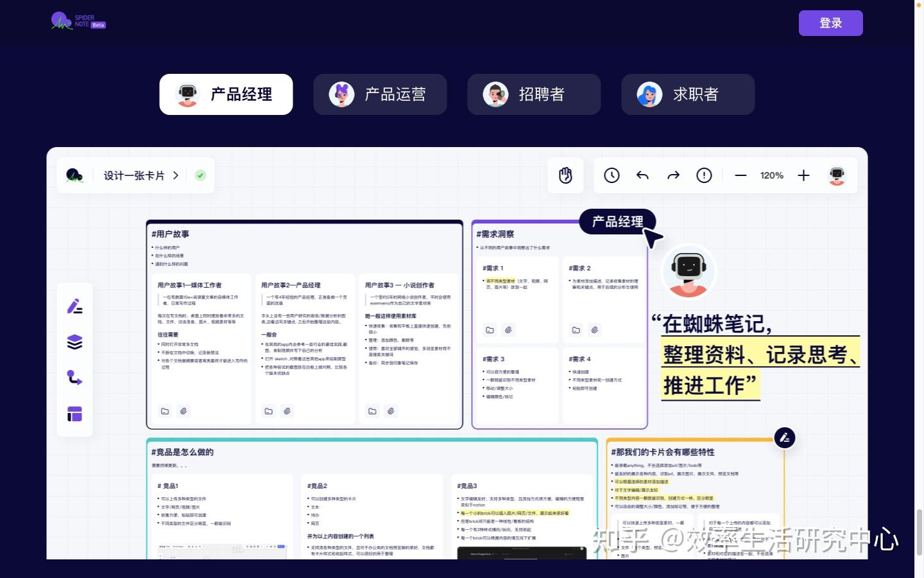Switch to the 求职者 tab
Image resolution: width=924 pixels, height=578 pixels.
(688, 94)
